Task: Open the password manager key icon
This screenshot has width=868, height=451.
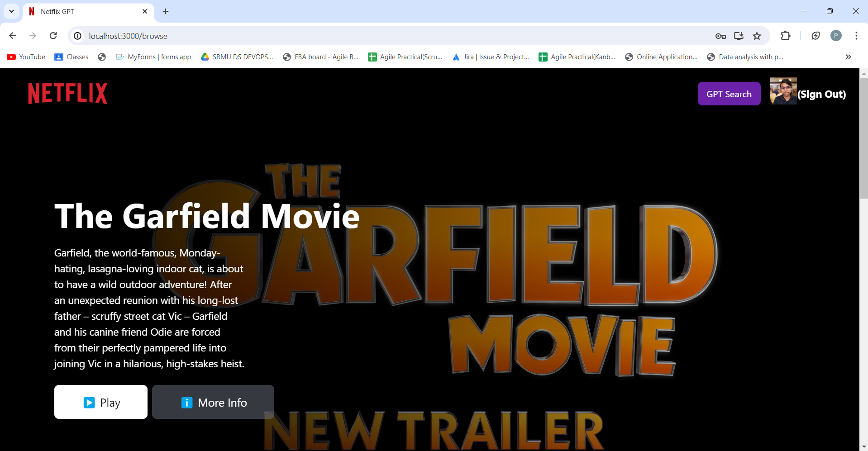Action: [720, 36]
